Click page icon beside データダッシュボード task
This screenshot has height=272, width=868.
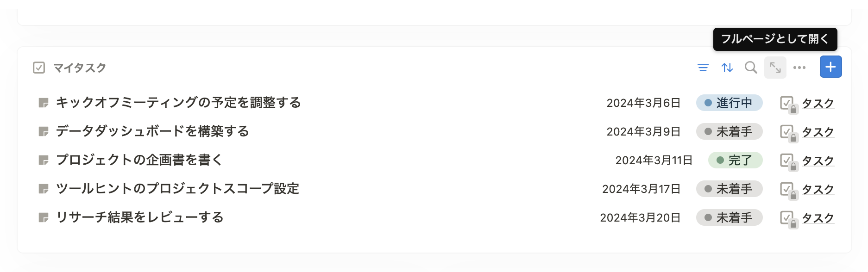click(x=44, y=131)
